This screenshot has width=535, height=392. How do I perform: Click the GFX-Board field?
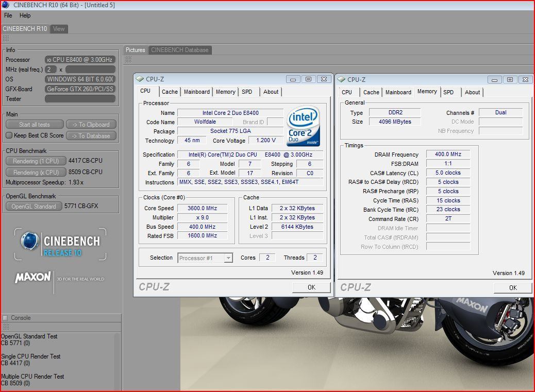click(80, 89)
